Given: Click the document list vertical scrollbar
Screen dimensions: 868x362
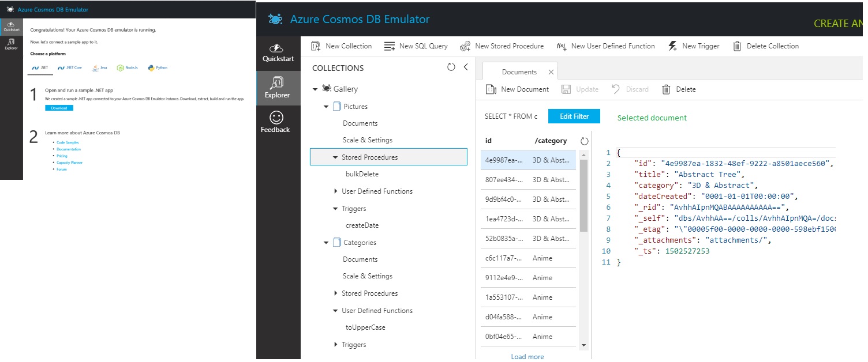Looking at the screenshot, I should coord(583,196).
